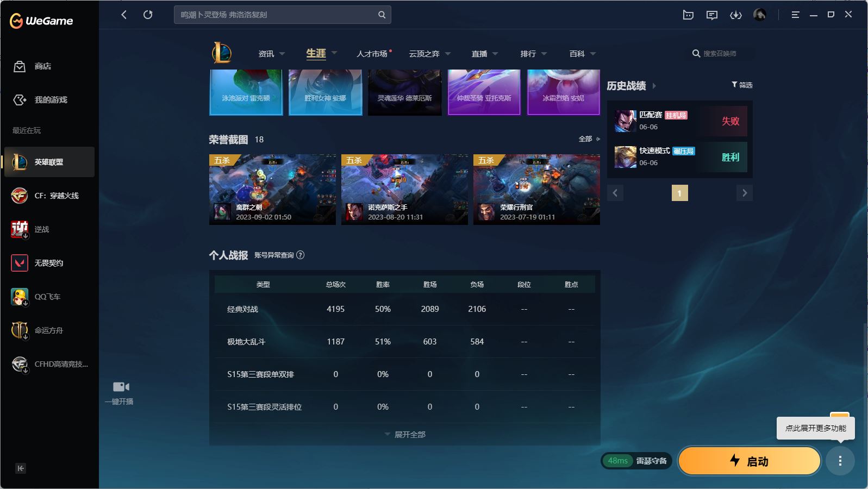Click 展开全部 to expand table
Viewport: 868px width, 489px height.
coord(405,435)
